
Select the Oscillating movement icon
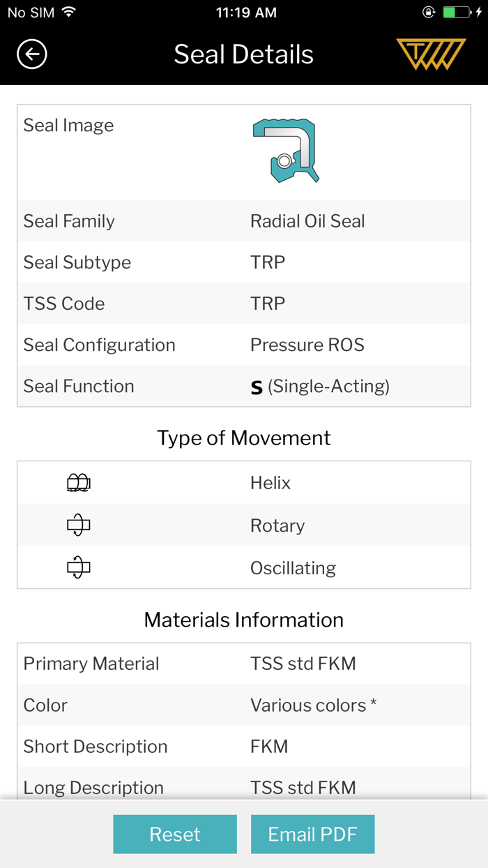click(78, 567)
